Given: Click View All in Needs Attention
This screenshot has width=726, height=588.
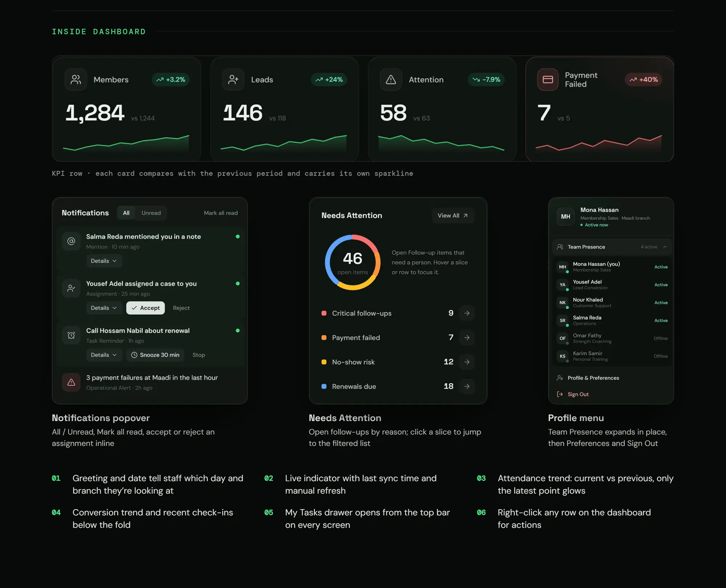Looking at the screenshot, I should click(x=453, y=216).
